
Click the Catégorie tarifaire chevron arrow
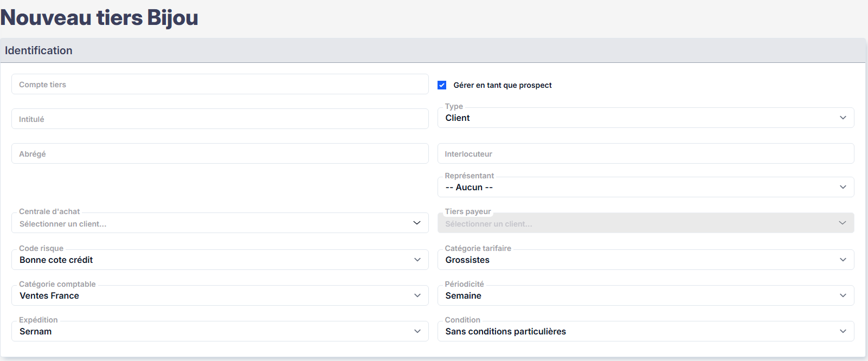(x=843, y=260)
